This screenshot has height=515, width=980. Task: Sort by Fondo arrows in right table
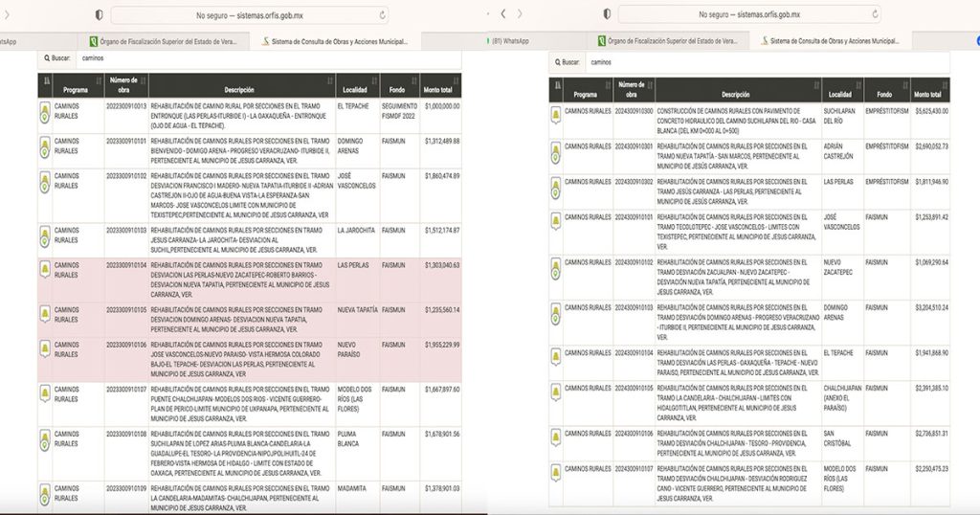click(903, 85)
